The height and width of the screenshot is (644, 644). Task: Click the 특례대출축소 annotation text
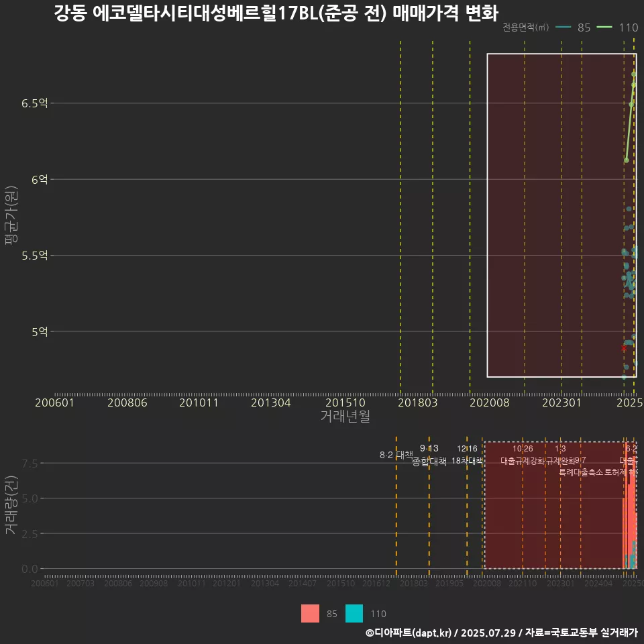[581, 472]
